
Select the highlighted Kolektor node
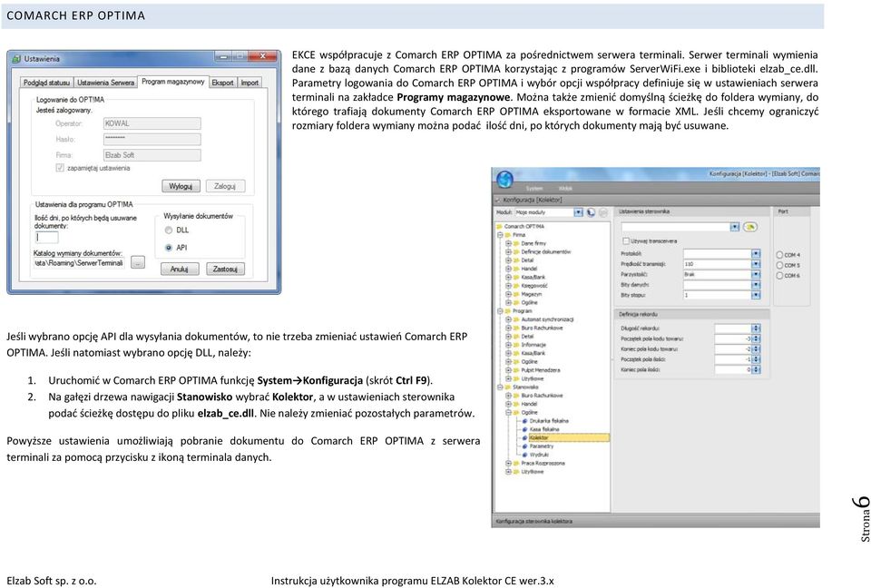[x=568, y=438]
